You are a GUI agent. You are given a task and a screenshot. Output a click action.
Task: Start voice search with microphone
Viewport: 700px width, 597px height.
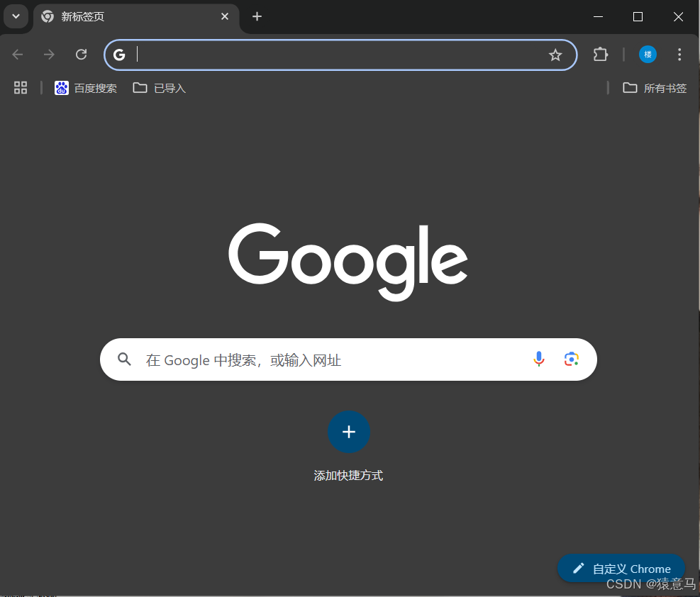click(x=539, y=359)
